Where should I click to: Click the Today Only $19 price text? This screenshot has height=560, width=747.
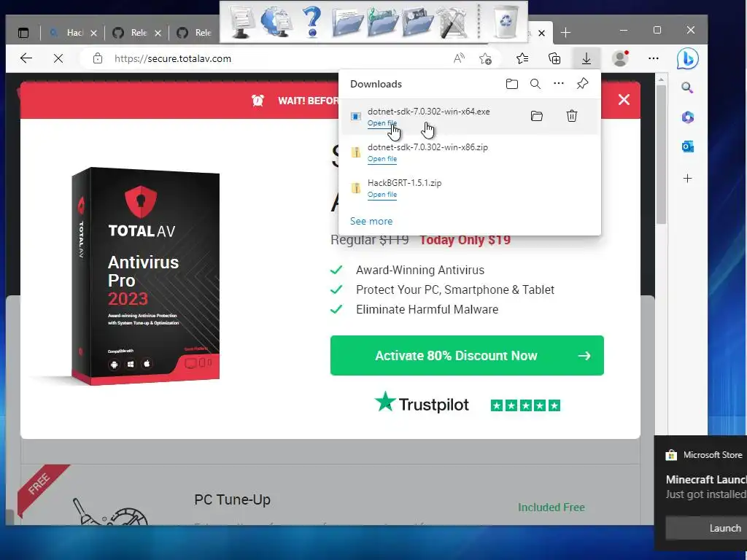465,239
